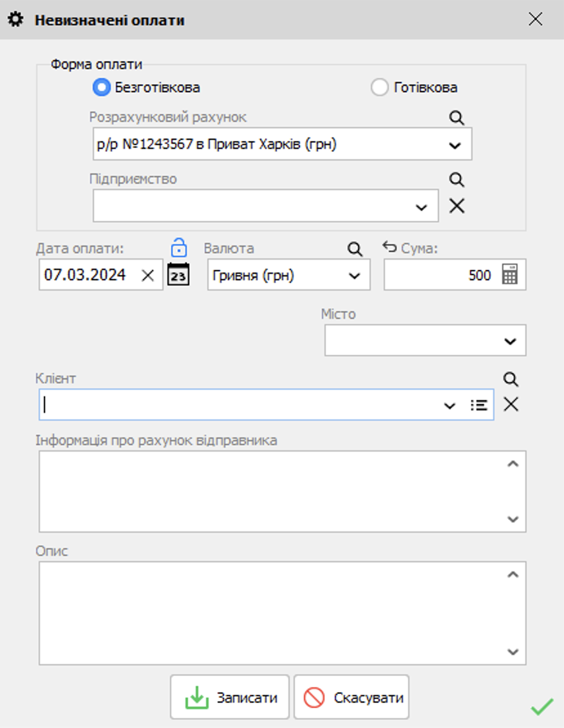Click the search icon above Підприємство field
Screen dimensions: 564x728
coord(456,180)
